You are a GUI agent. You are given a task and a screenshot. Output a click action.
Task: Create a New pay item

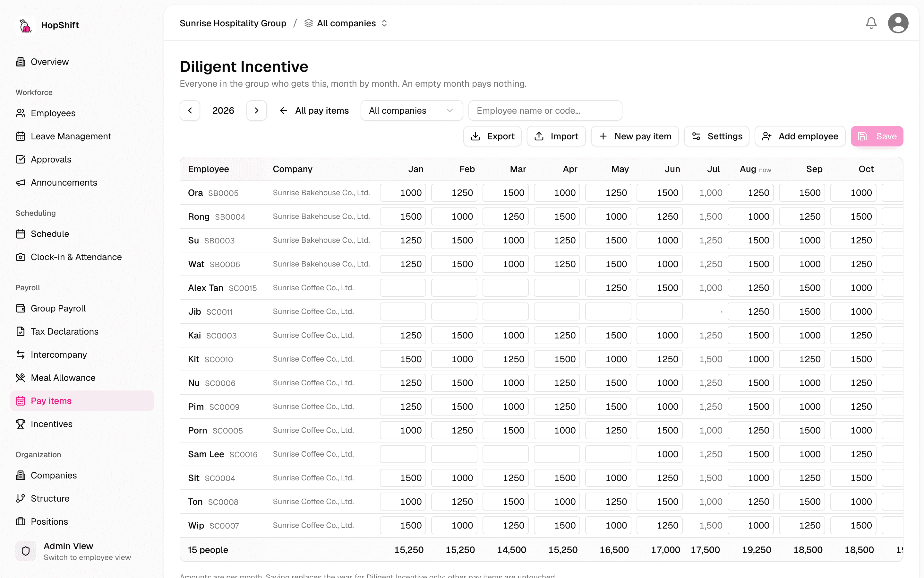pyautogui.click(x=635, y=136)
